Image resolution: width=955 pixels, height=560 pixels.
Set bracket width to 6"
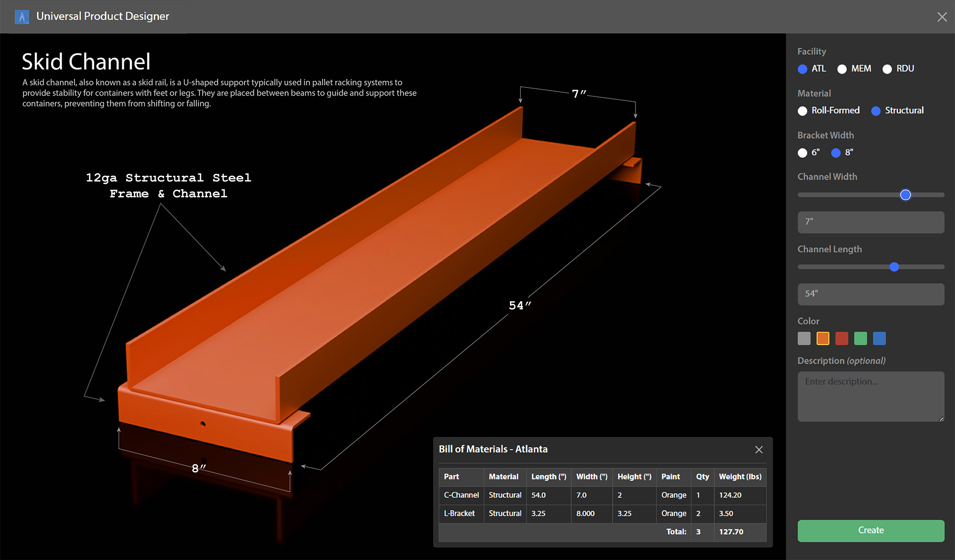[808, 152]
